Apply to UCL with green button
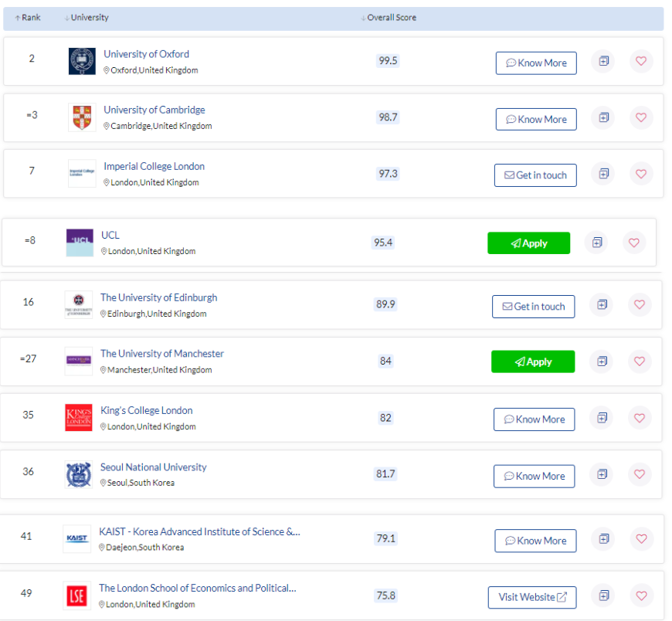Screen dimensions: 672x621 point(528,243)
